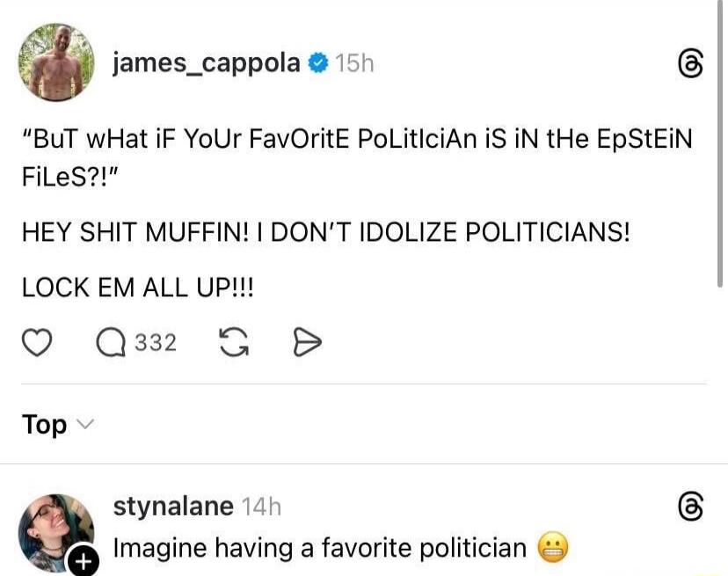
Task: Click the 14h timestamp on stynalane's reply
Action: (x=261, y=506)
